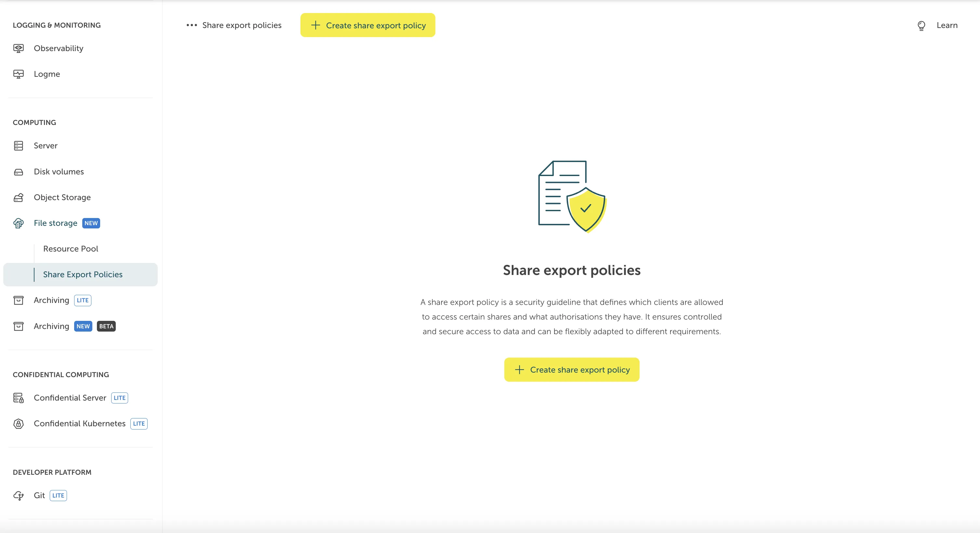Open Archiving NEW BETA menu entry
The width and height of the screenshot is (980, 533).
click(51, 326)
